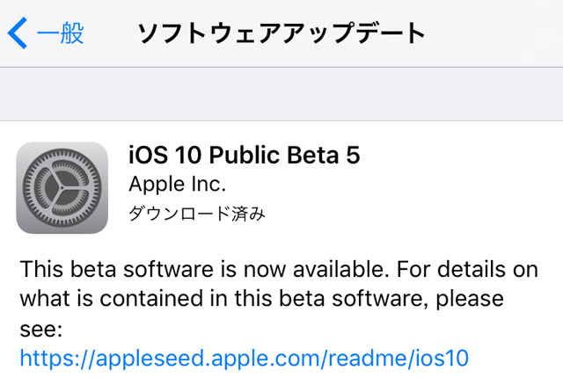Select the iOS 10 Public Beta 5 heading
The image size is (563, 392).
tap(244, 156)
